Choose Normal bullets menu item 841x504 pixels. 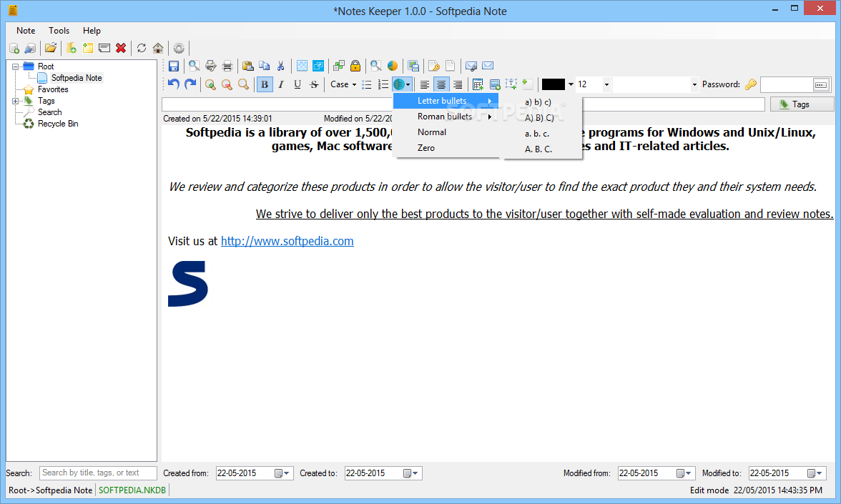tap(446, 132)
